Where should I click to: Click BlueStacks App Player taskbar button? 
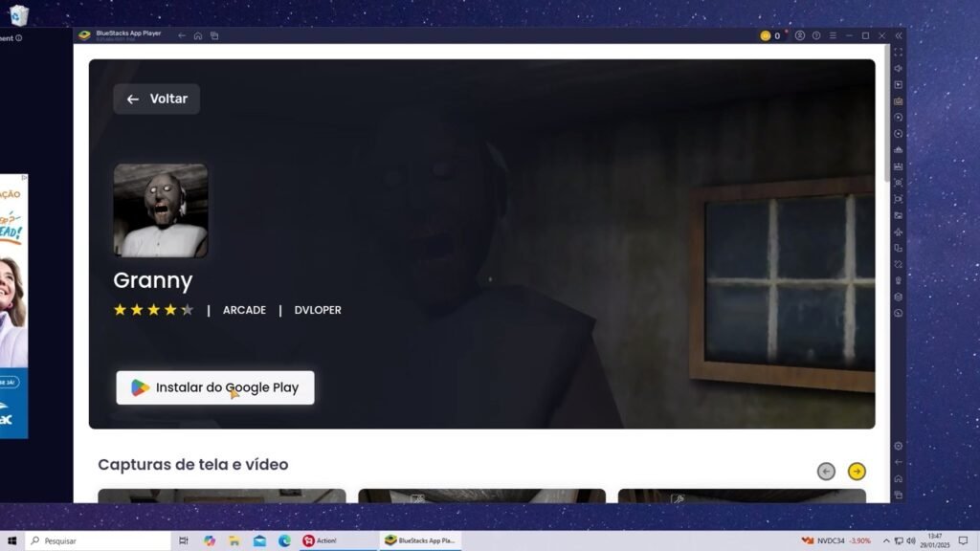[x=420, y=540]
